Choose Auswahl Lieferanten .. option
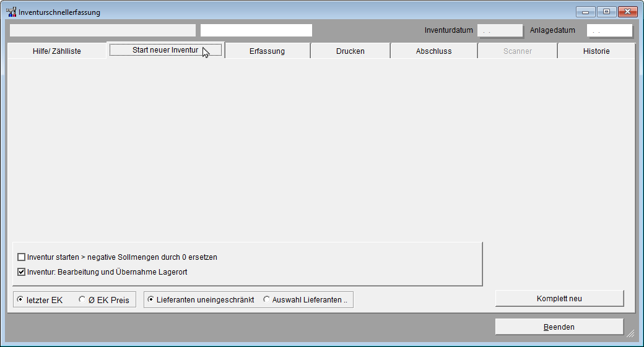This screenshot has height=347, width=644. pos(266,300)
